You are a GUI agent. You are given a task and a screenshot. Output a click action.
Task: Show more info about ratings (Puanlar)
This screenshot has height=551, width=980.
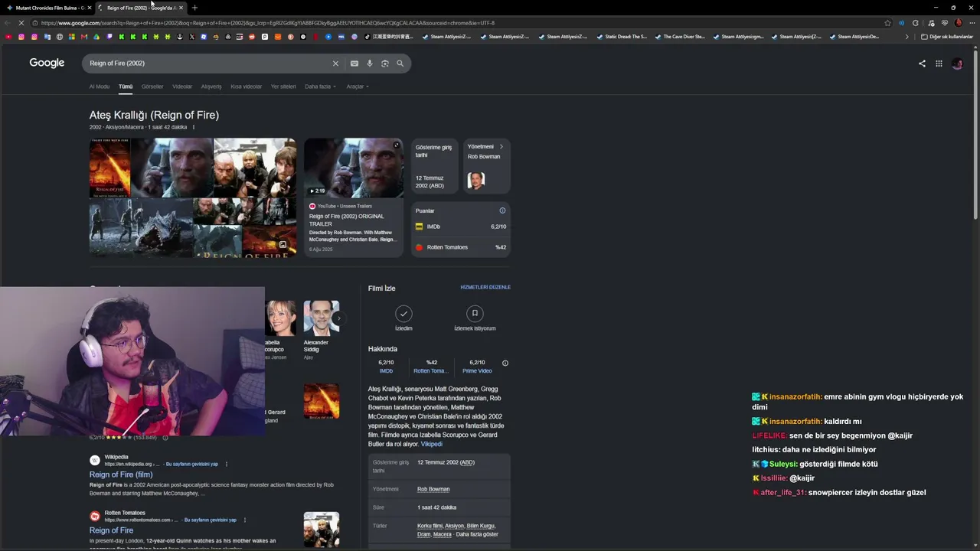pos(502,210)
